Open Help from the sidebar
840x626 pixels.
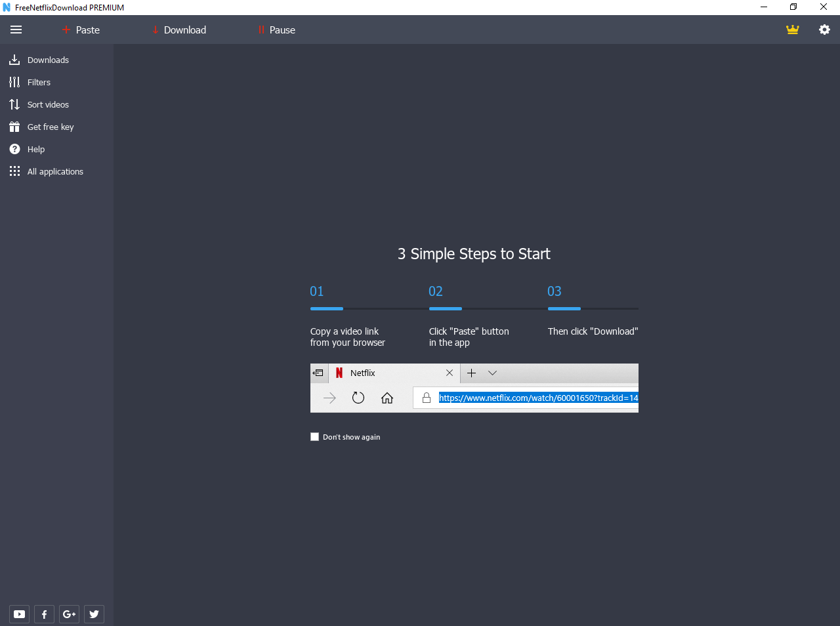click(35, 150)
